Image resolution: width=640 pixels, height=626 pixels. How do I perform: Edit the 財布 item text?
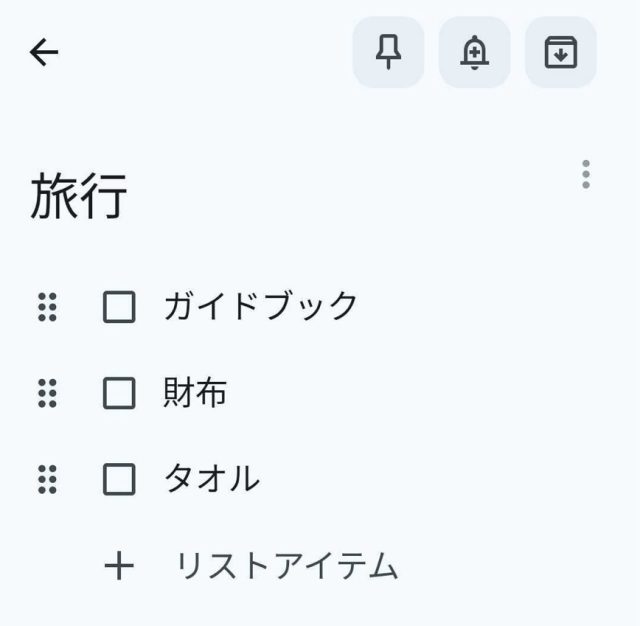click(x=195, y=393)
